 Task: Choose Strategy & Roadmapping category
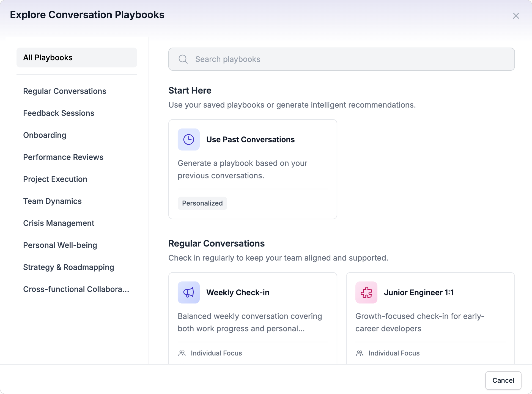pos(68,267)
